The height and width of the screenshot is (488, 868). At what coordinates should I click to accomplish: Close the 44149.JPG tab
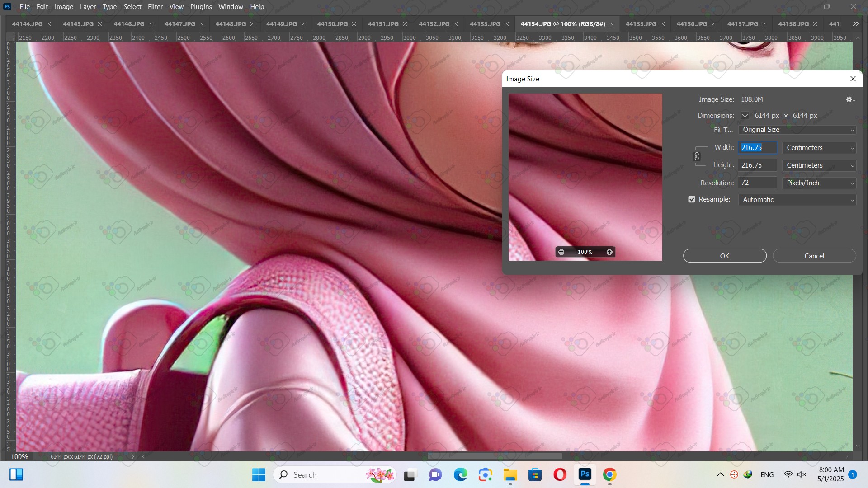303,24
